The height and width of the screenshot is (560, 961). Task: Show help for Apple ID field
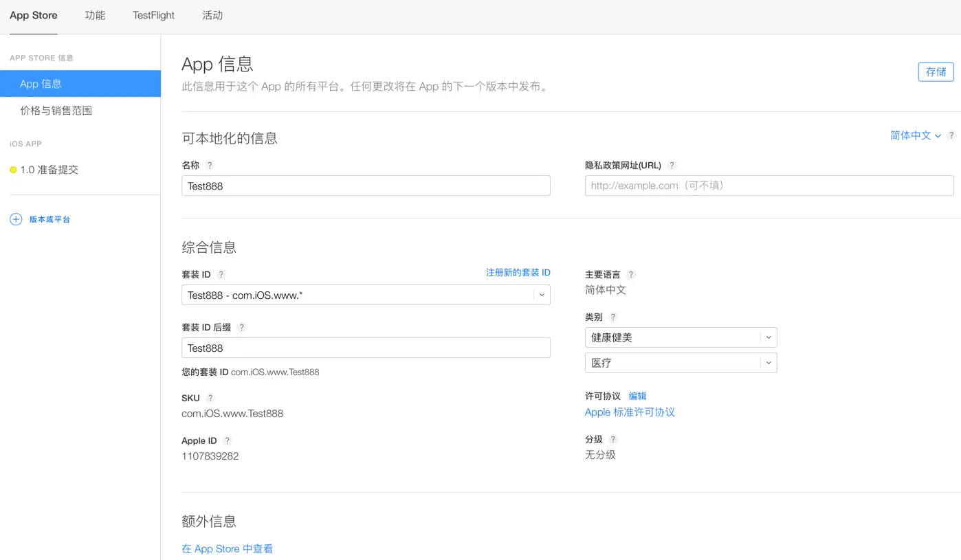pyautogui.click(x=228, y=441)
